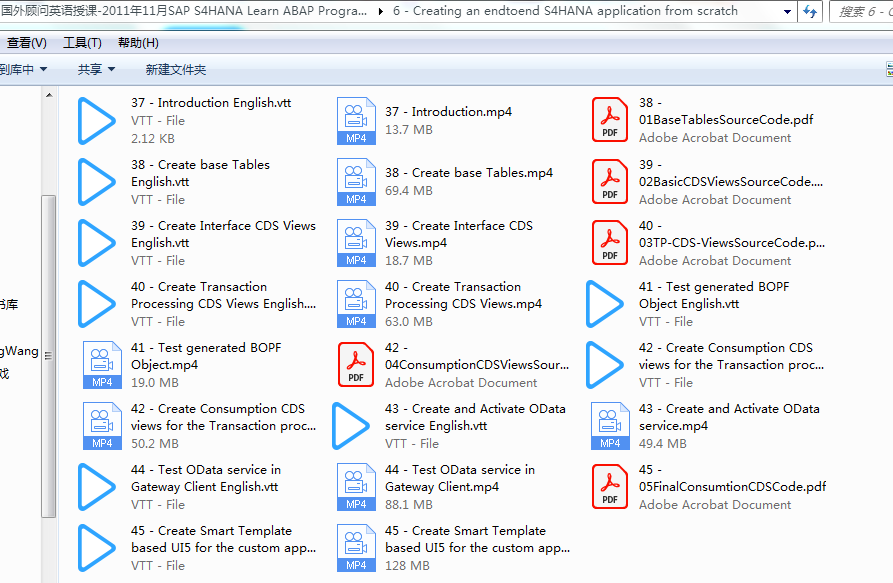Open the 帮助(H) menu

click(x=138, y=43)
